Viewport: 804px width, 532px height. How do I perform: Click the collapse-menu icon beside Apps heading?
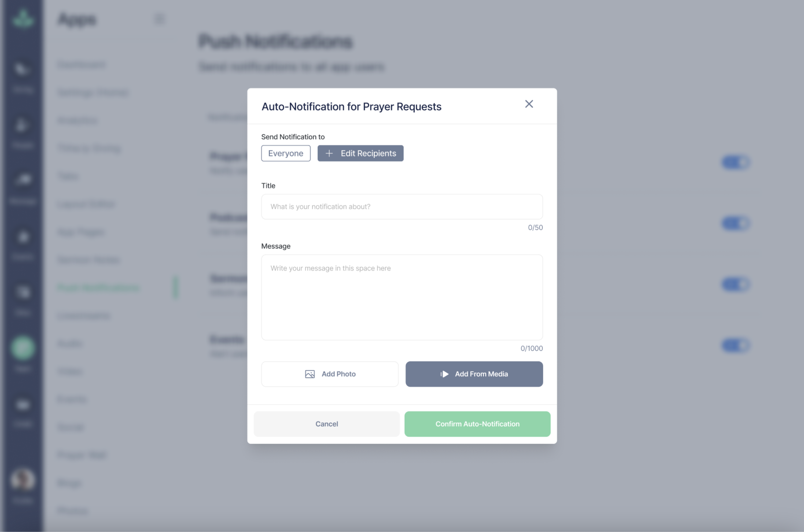160,19
